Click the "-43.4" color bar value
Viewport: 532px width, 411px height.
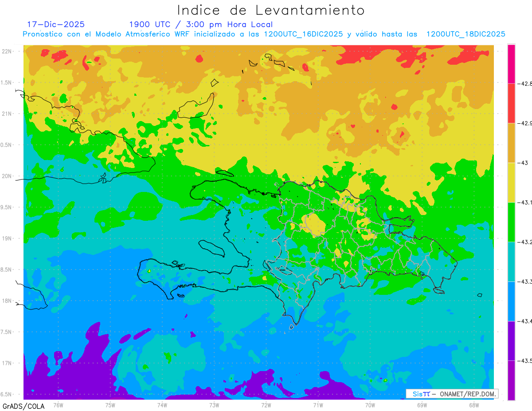pos(524,321)
